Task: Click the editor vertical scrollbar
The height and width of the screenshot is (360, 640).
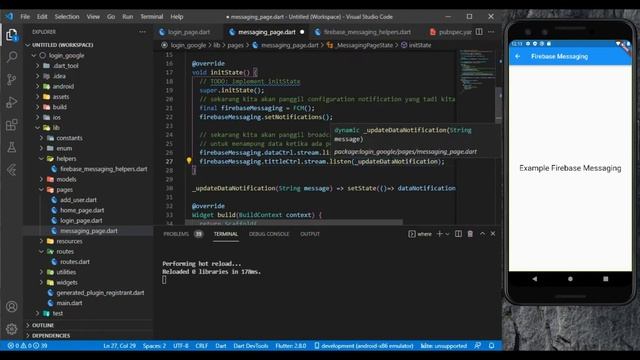Action: coord(499,105)
